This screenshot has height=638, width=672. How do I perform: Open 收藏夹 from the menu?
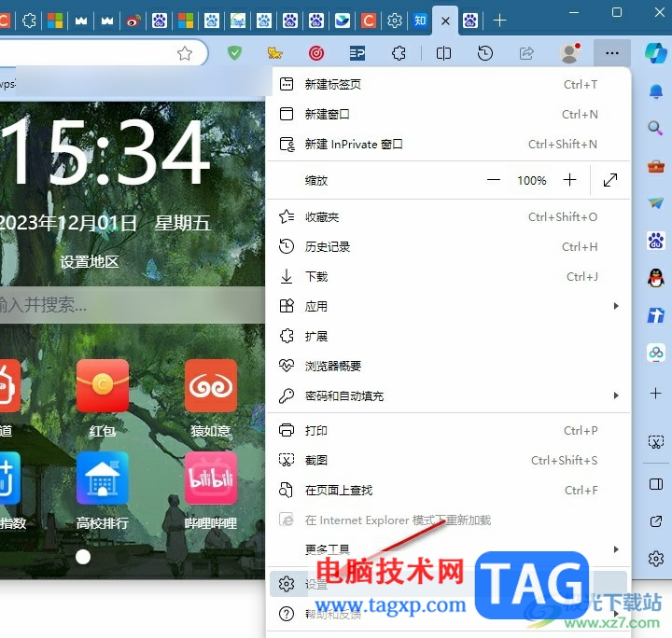coord(448,217)
